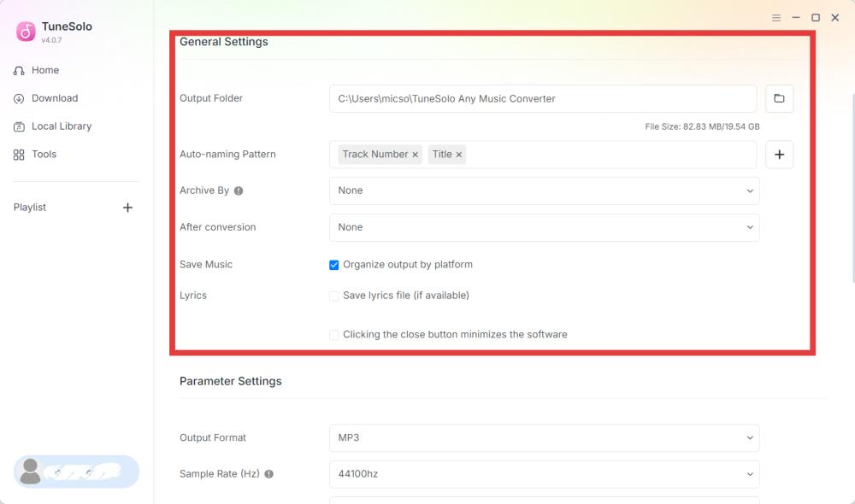Maximize the TuneSolo window
Image resolution: width=855 pixels, height=504 pixels.
tap(816, 18)
